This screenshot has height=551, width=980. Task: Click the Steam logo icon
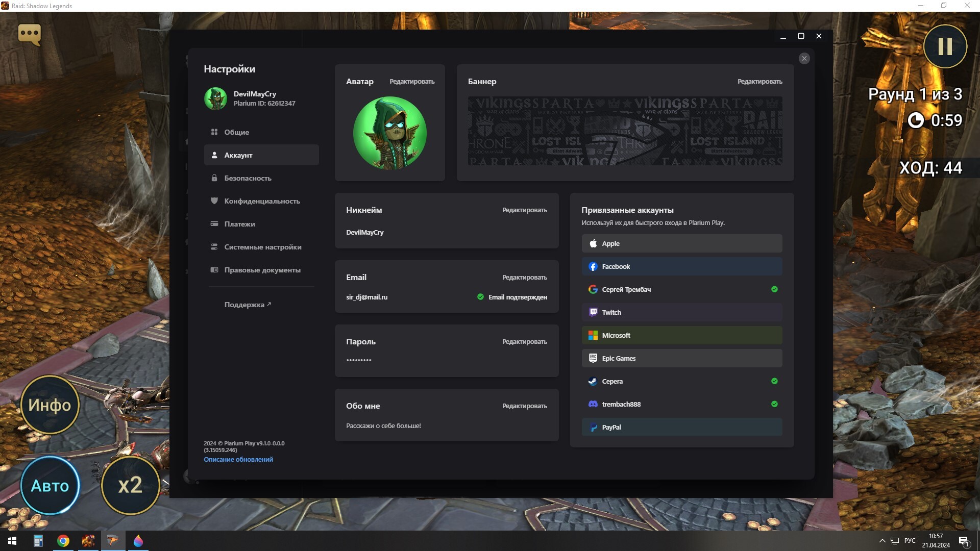[593, 381]
